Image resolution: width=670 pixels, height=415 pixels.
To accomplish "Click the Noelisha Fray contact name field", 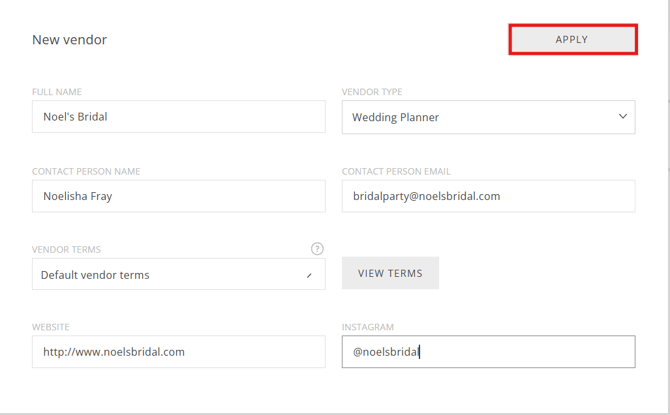I will 178,196.
